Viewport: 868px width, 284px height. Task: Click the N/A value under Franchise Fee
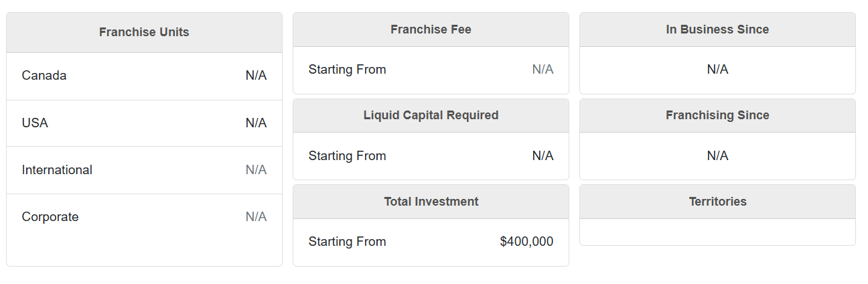coord(542,70)
